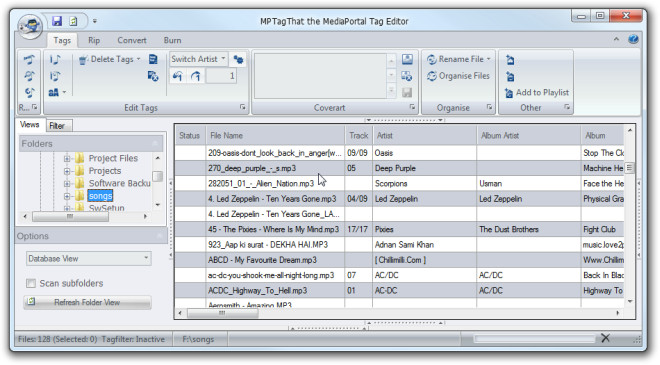This screenshot has width=660, height=365.
Task: Collapse the Folders panel header chevron
Action: pos(155,144)
